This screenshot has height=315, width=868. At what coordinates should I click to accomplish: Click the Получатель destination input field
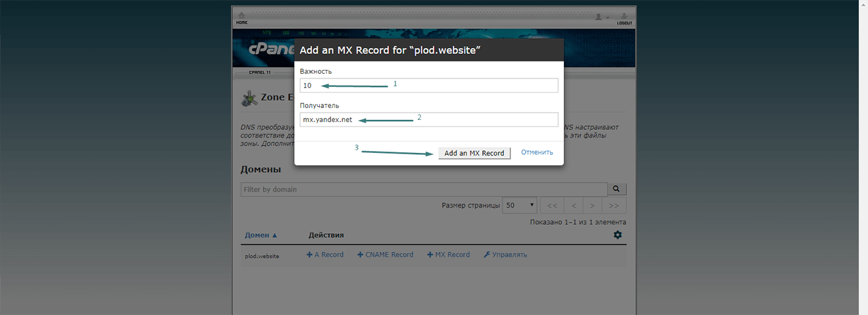(x=429, y=119)
